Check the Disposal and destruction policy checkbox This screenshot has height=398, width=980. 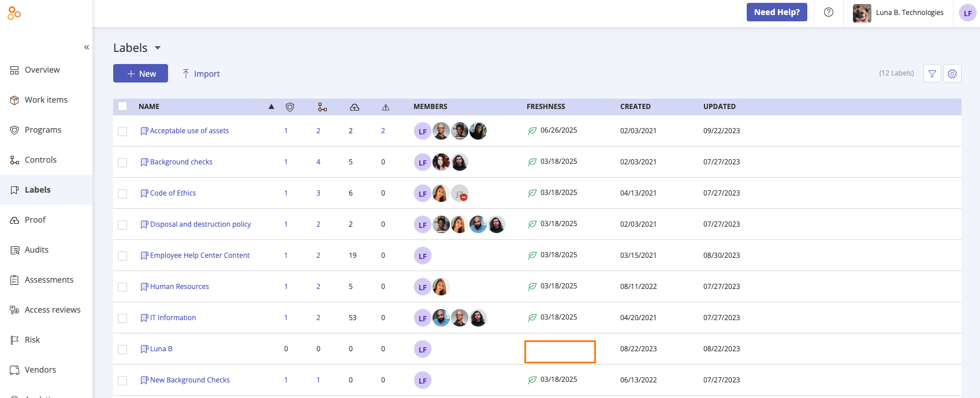pyautogui.click(x=122, y=225)
